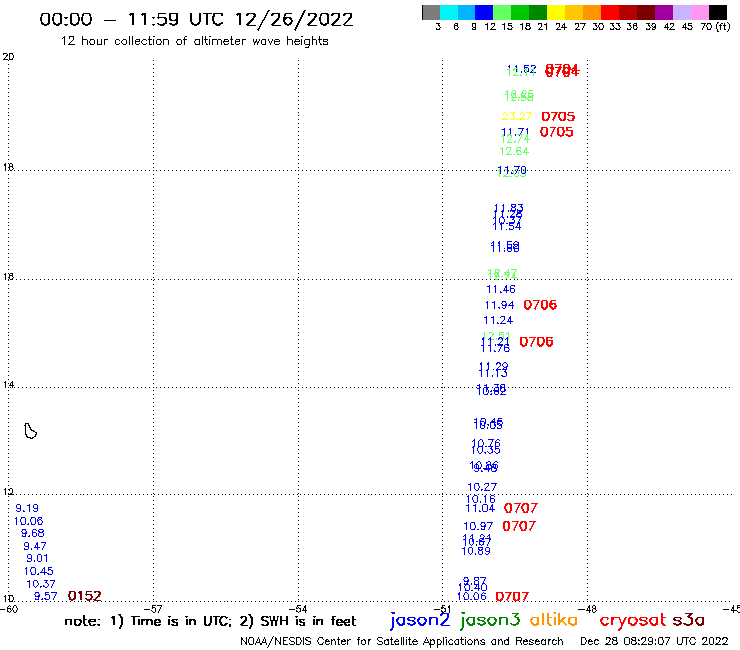Click the '(ft)' unit label in legend

click(x=723, y=26)
